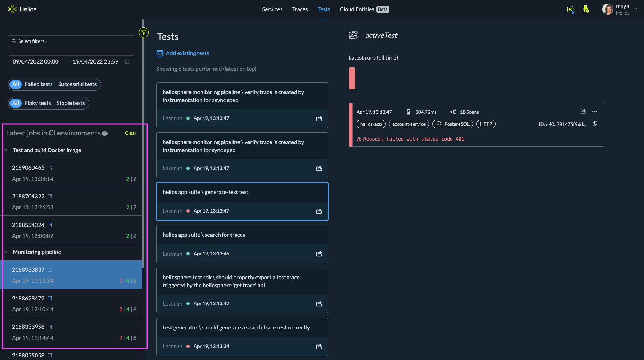Filter by Successful tests
Screen dimensions: 644x360
coord(77,84)
